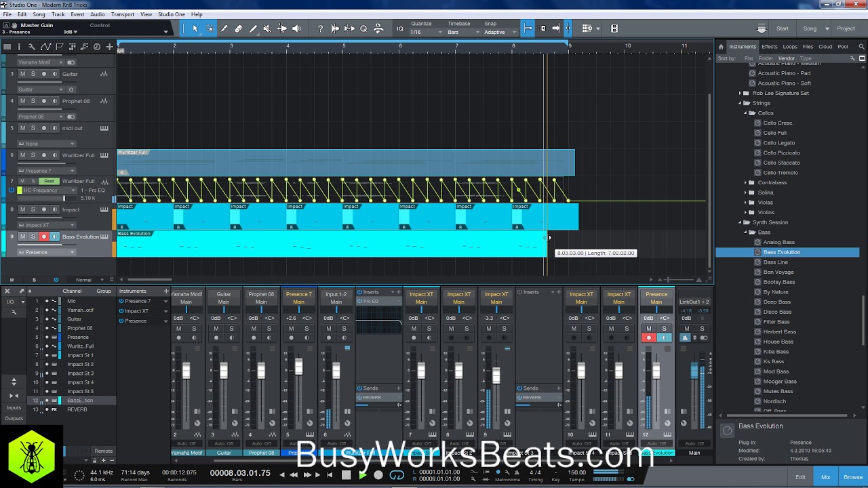This screenshot has width=868, height=488.
Task: Open the Edit view button
Action: tap(800, 477)
